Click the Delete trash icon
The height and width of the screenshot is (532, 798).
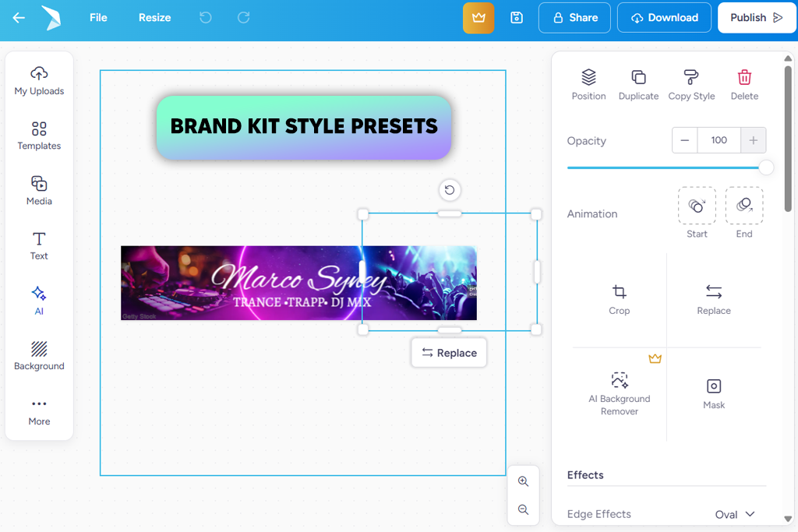[x=744, y=77]
